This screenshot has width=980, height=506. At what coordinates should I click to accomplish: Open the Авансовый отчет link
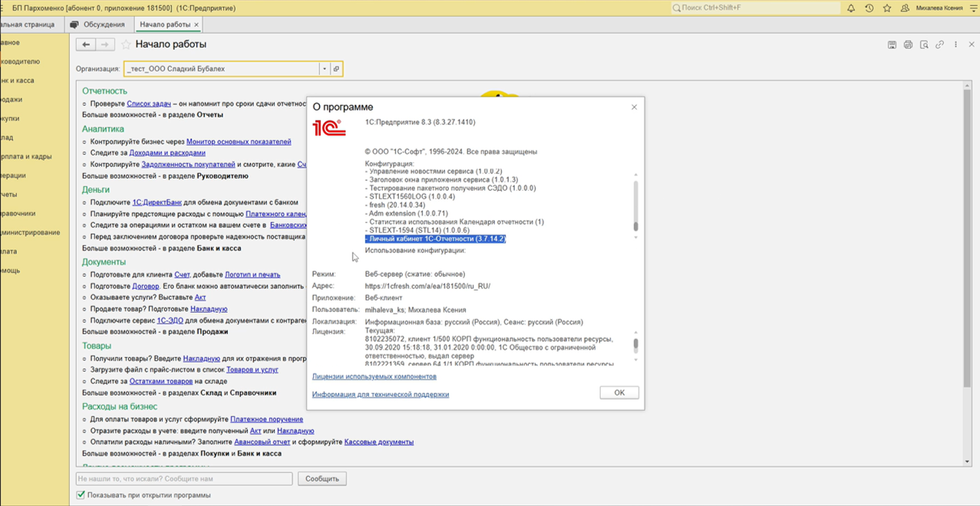(262, 442)
